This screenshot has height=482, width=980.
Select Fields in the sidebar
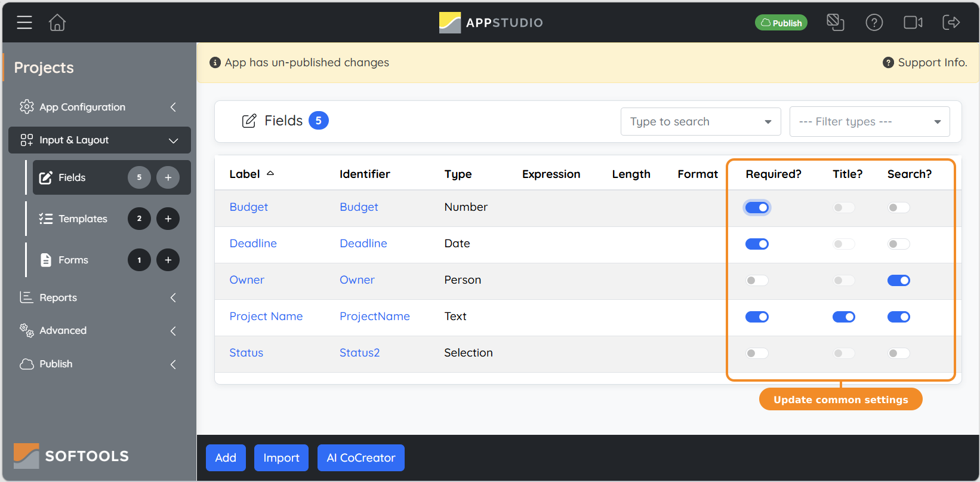[x=112, y=177]
